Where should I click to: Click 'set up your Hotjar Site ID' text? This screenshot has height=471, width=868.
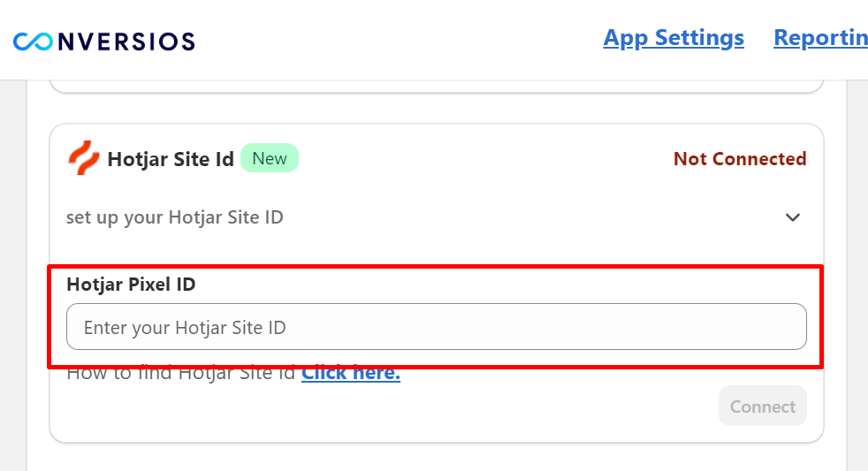point(175,217)
